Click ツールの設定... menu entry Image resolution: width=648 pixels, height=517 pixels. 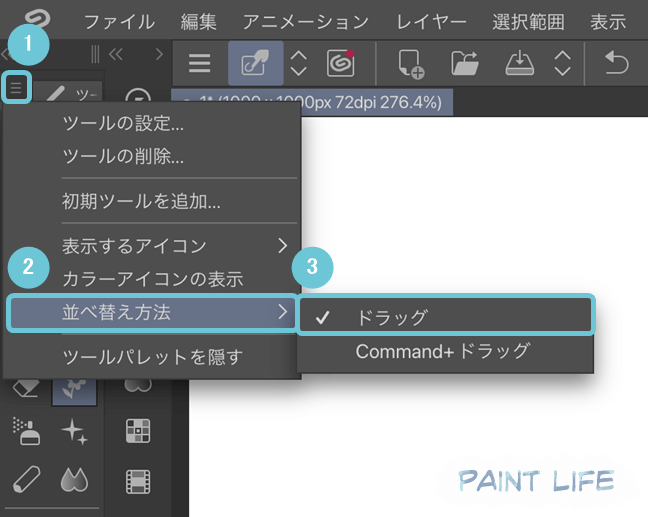click(122, 125)
